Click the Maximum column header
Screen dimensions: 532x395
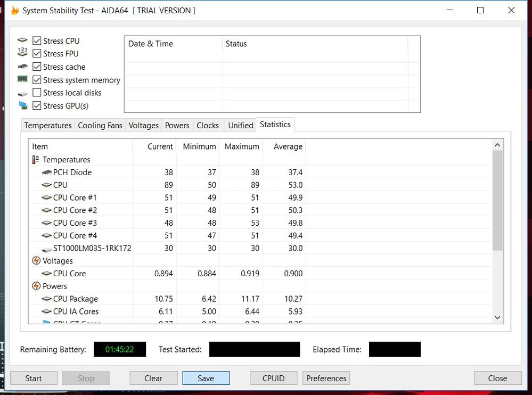click(x=241, y=146)
